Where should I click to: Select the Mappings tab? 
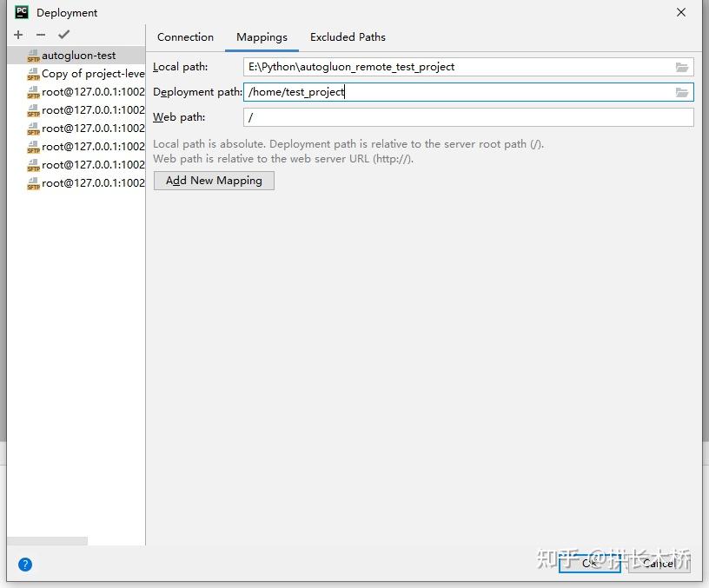coord(262,37)
